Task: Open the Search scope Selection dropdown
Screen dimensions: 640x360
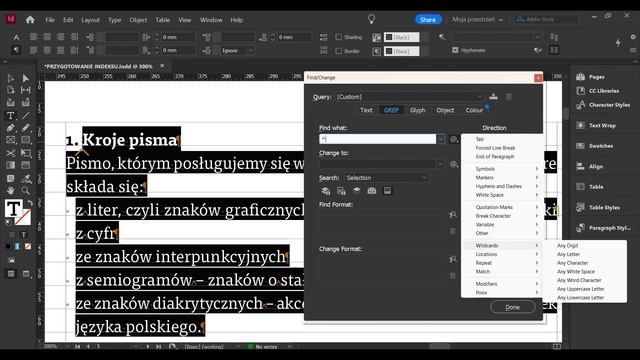Action: tap(386, 178)
